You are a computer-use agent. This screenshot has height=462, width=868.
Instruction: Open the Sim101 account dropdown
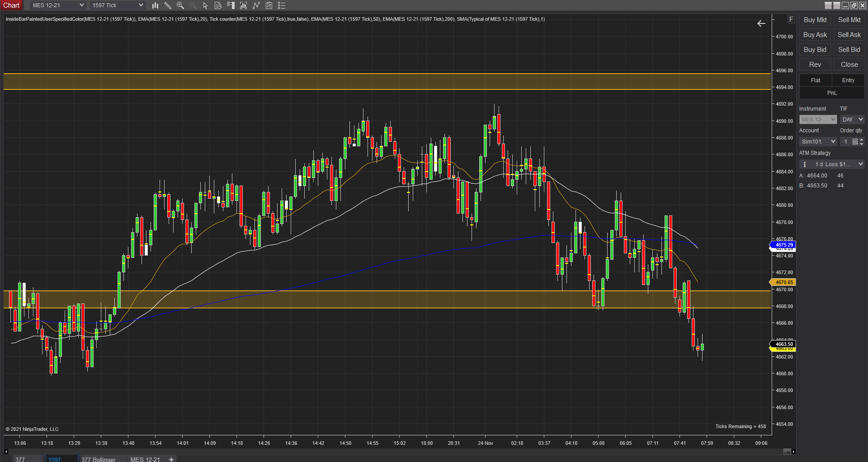pos(818,142)
